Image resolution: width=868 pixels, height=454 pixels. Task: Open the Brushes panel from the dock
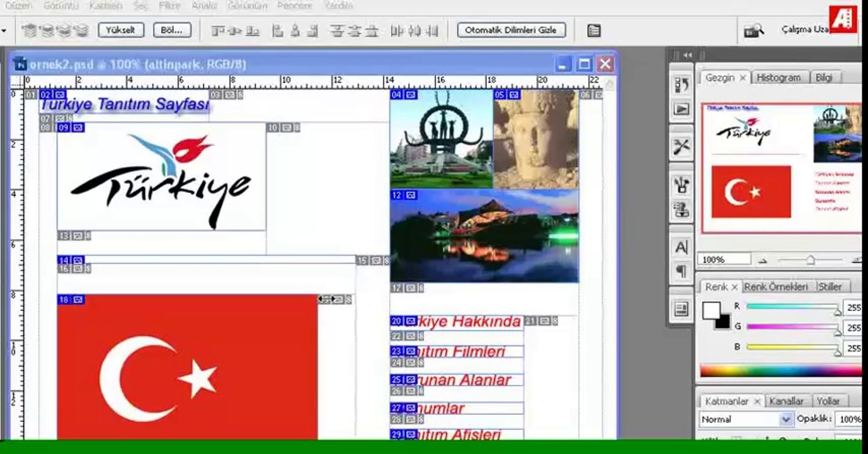682,185
